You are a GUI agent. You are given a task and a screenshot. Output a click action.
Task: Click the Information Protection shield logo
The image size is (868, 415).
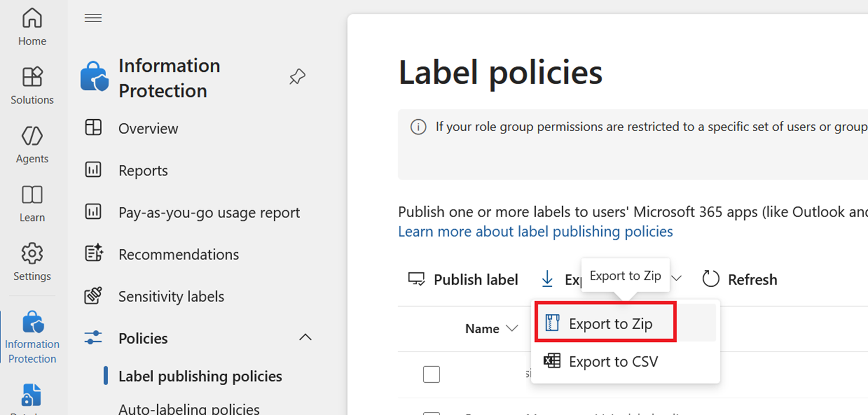point(94,77)
